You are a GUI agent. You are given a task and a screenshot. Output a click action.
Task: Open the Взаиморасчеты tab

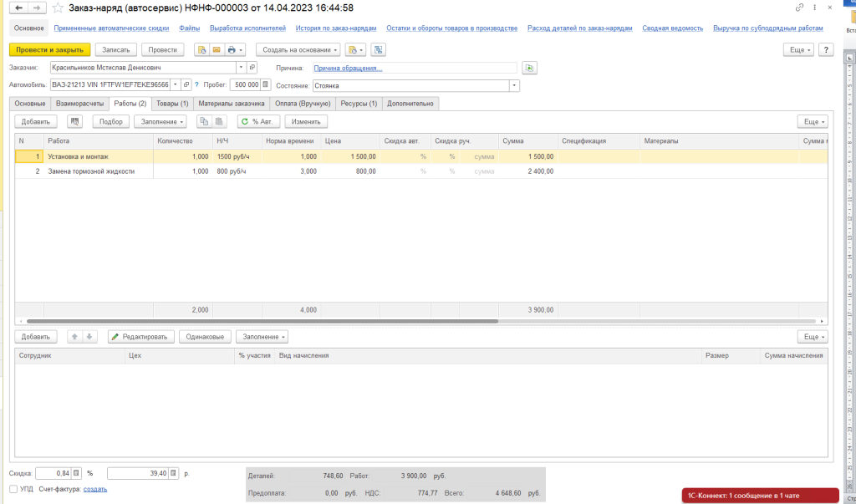pyautogui.click(x=79, y=104)
